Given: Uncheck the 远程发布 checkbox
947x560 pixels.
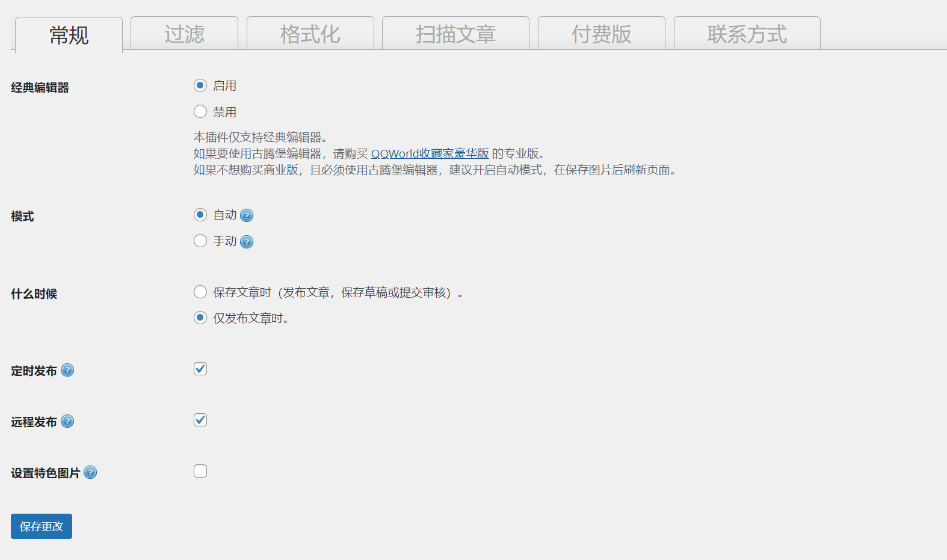Looking at the screenshot, I should (x=200, y=420).
